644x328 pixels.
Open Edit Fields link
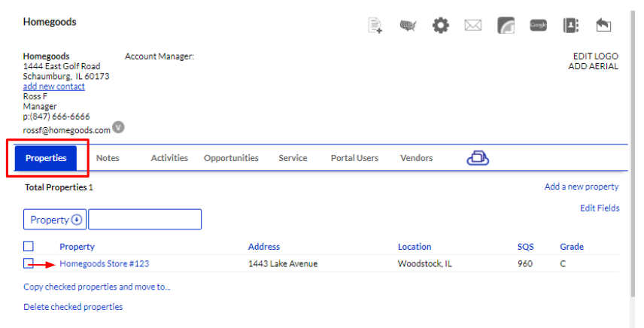[600, 208]
